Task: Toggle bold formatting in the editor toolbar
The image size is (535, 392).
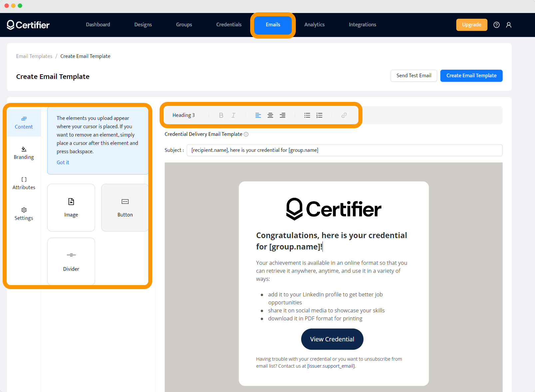Action: (221, 115)
